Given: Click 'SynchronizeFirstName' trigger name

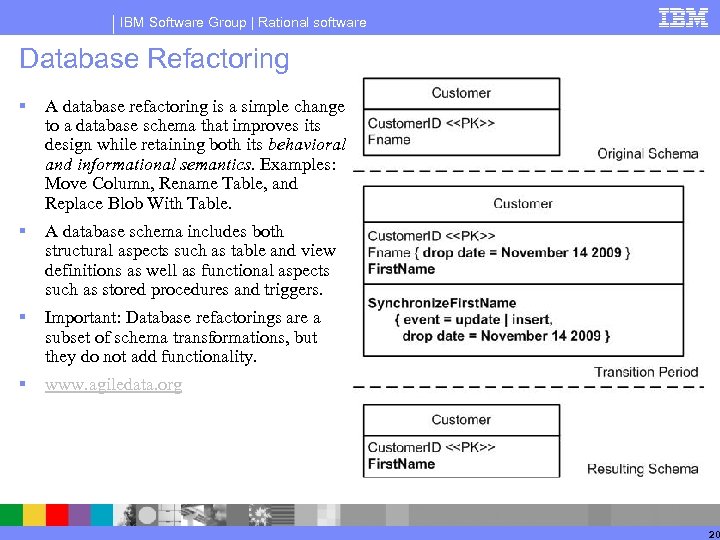Looking at the screenshot, I should click(442, 303).
